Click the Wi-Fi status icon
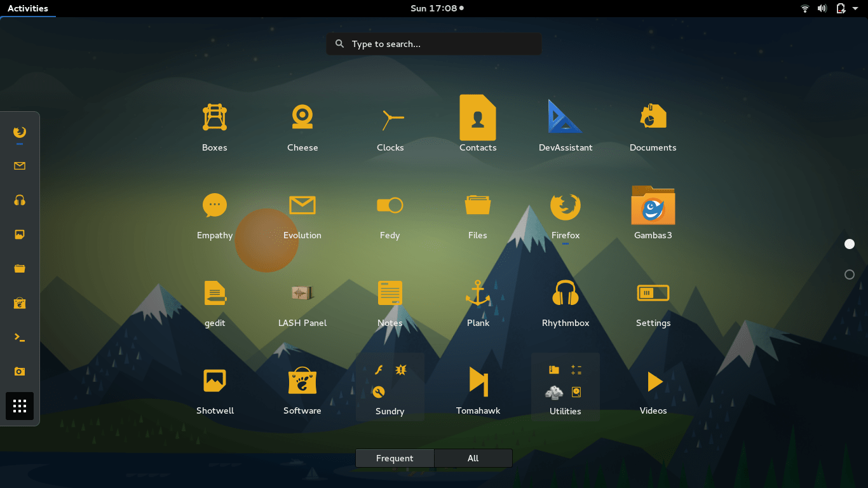This screenshot has height=488, width=868. coord(805,8)
